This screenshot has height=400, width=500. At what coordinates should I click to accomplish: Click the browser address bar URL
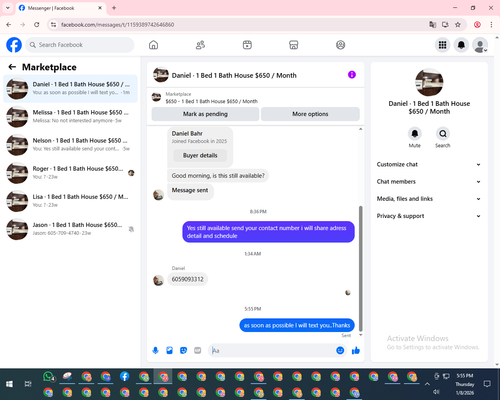117,25
